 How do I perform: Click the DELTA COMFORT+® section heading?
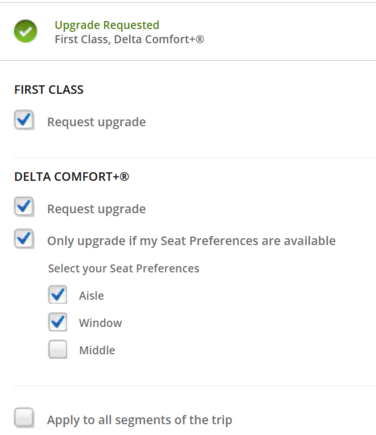pos(72,177)
